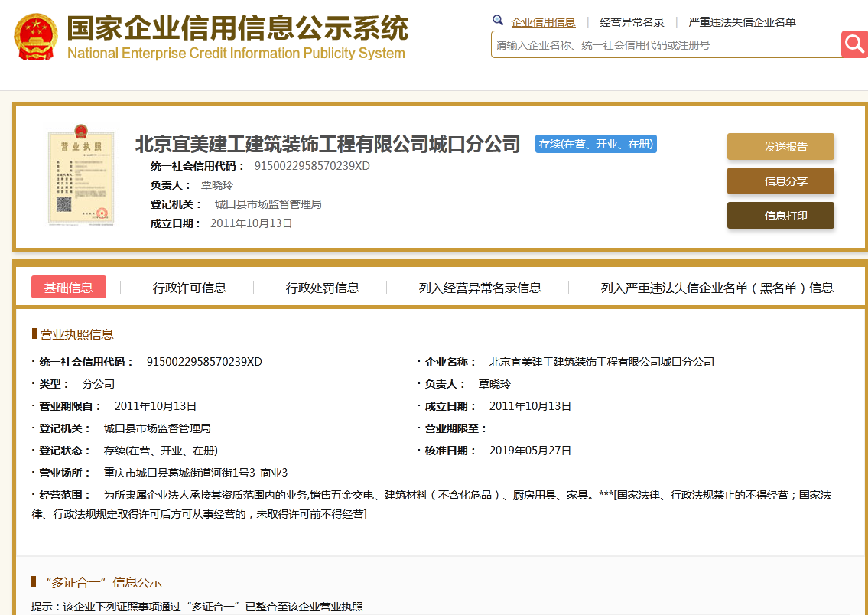The width and height of the screenshot is (868, 615).
Task: Click the 企业名称 value in license details
Action: click(602, 362)
